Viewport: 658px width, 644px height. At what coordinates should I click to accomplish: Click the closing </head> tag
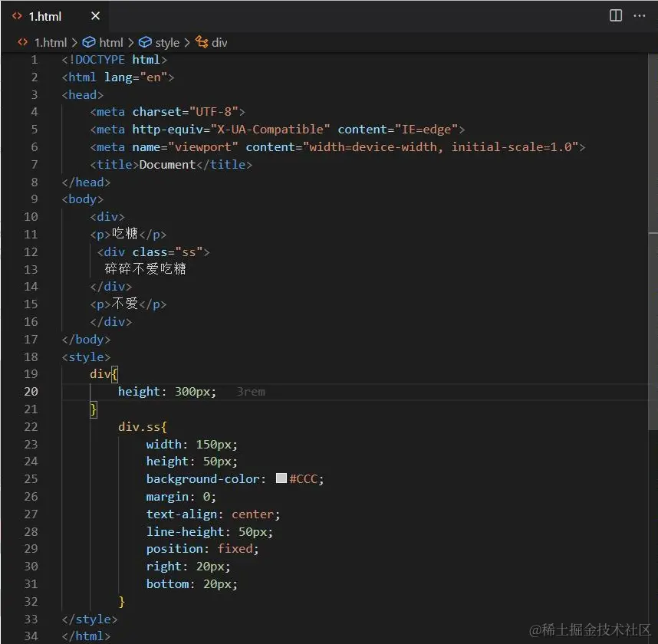87,182
